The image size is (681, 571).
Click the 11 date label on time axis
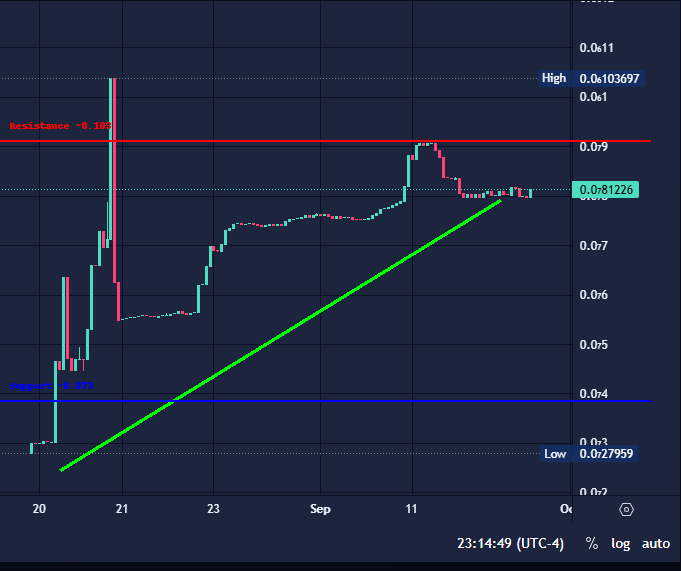coord(411,509)
